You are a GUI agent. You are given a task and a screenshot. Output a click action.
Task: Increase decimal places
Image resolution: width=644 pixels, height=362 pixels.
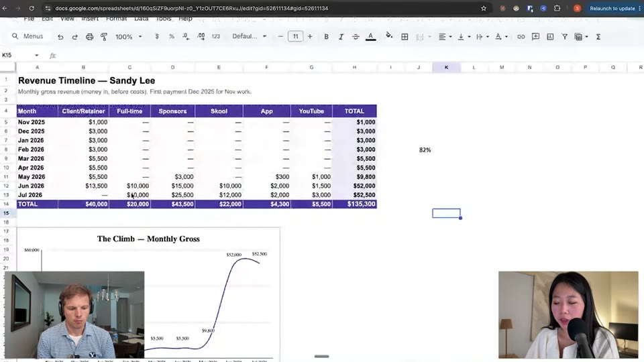pos(201,36)
